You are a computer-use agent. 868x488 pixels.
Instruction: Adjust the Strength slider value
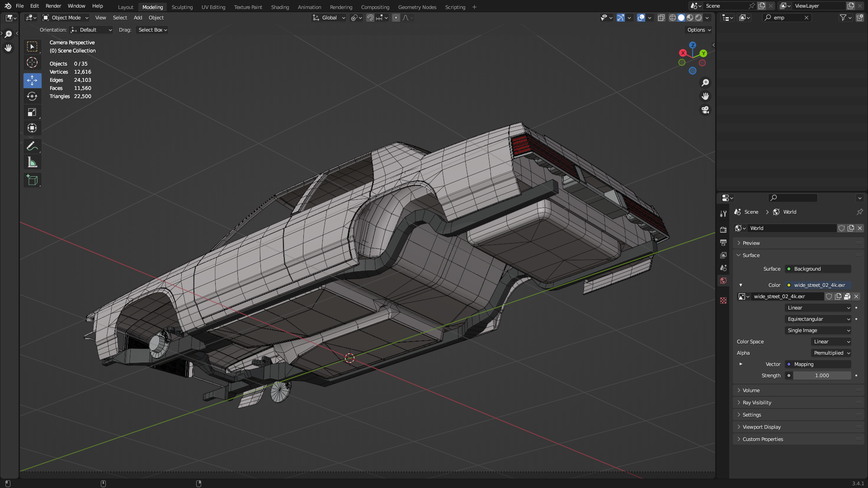pos(821,375)
